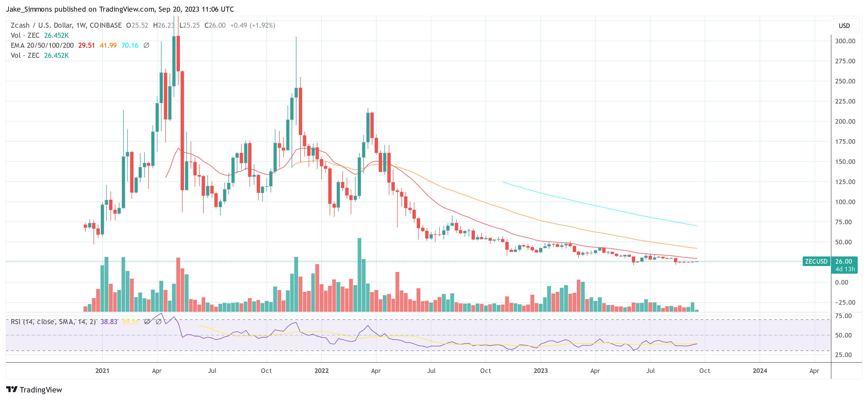
Task: Click the 0.00 price axis label
Action: (x=842, y=282)
